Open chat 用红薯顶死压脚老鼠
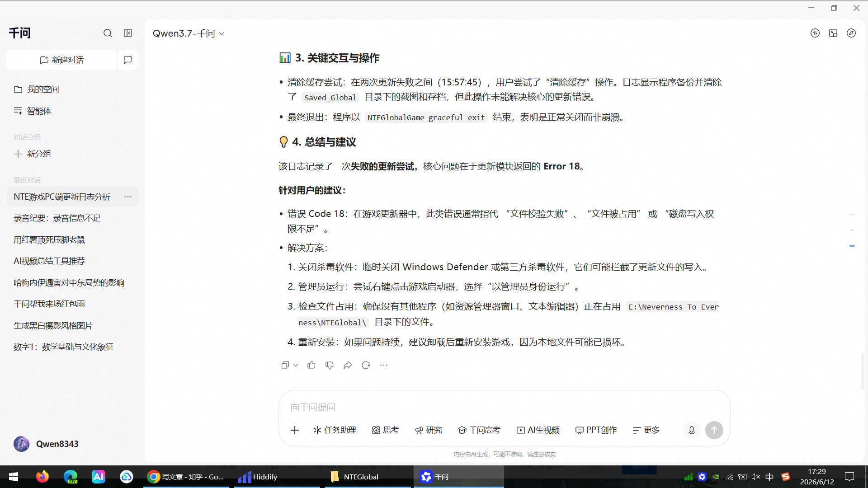Screen dimensions: 868x488 [72, 240]
